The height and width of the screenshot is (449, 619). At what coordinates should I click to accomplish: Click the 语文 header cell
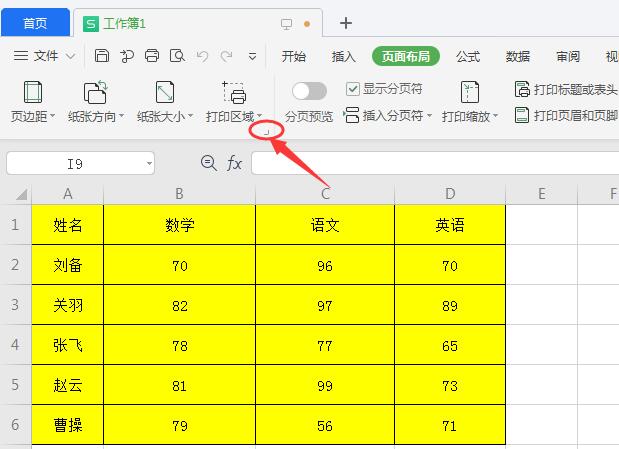tap(325, 225)
